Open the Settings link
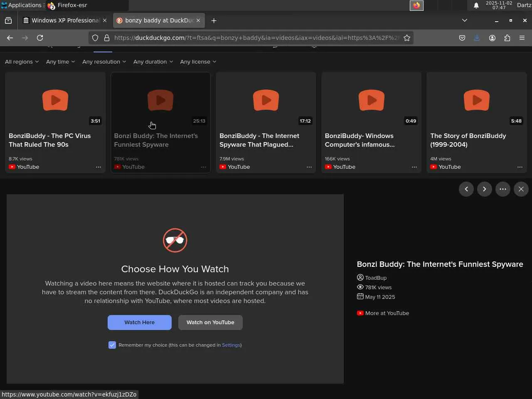The height and width of the screenshot is (399, 532). 231,345
